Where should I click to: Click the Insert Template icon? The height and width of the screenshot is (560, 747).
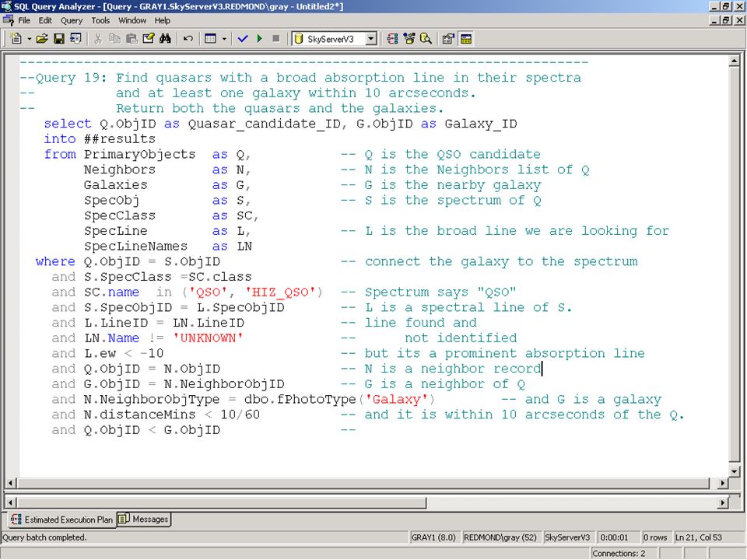point(75,39)
